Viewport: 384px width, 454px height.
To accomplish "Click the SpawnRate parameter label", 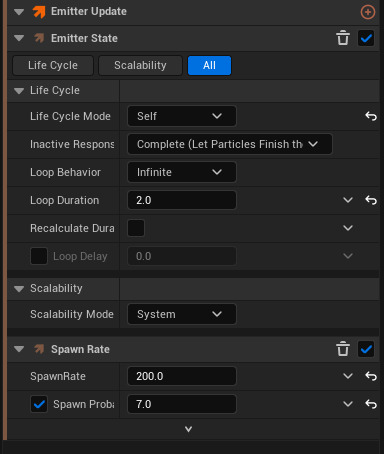I will pyautogui.click(x=58, y=376).
